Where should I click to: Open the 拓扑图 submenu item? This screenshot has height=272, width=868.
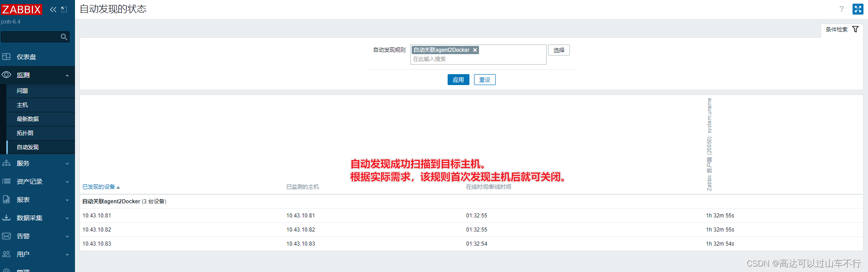pos(40,133)
